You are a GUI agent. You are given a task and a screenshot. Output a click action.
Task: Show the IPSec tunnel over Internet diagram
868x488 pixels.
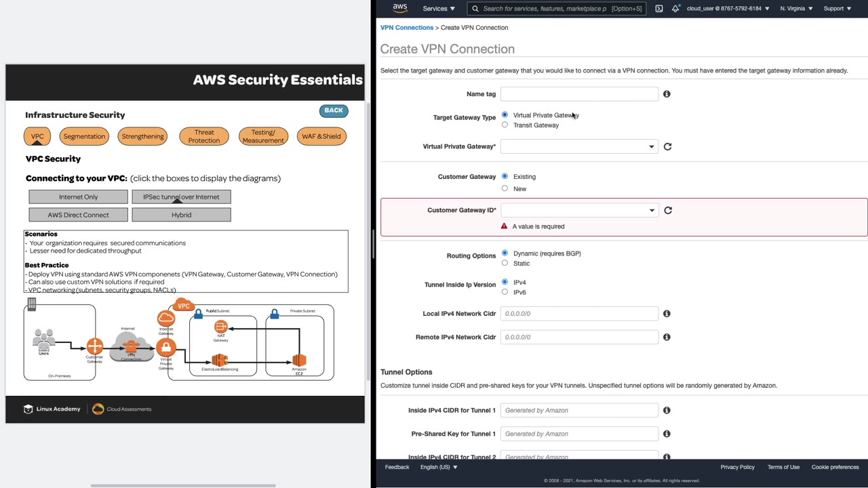click(x=181, y=197)
